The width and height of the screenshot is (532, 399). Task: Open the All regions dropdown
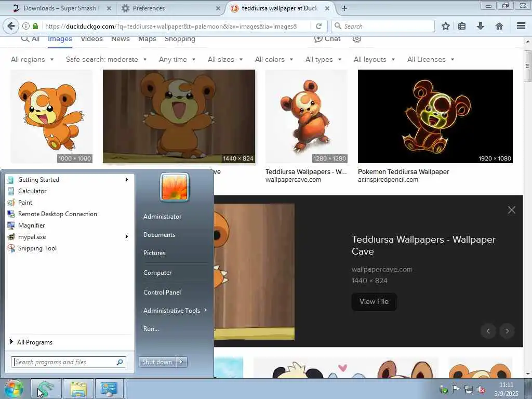click(32, 59)
